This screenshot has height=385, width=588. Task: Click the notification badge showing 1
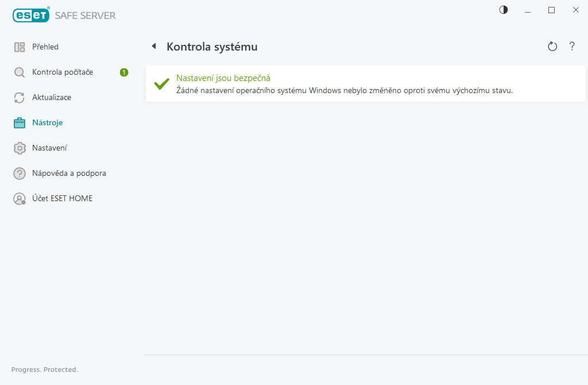(123, 72)
